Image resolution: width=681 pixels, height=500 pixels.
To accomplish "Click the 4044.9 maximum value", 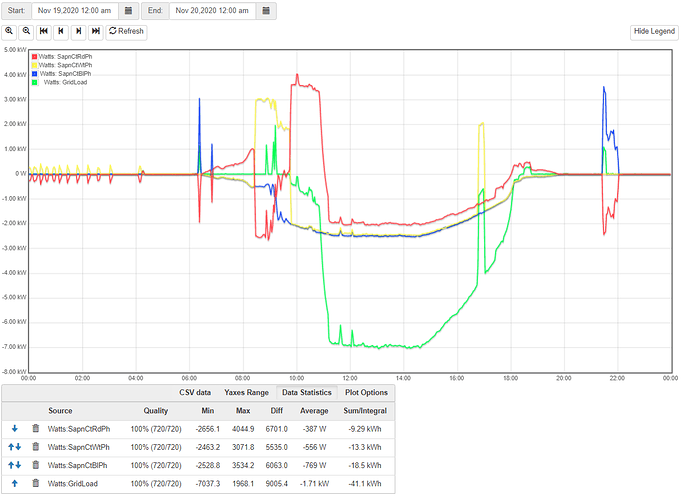I will pos(243,429).
